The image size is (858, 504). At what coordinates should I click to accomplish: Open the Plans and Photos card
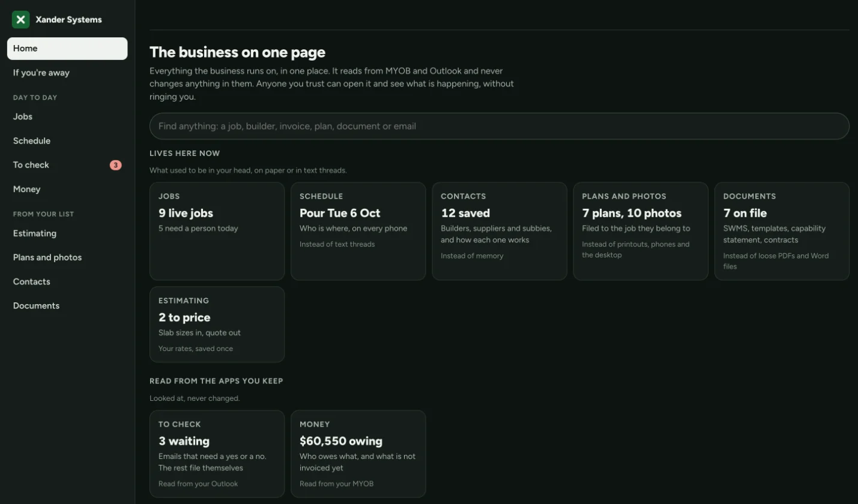641,231
